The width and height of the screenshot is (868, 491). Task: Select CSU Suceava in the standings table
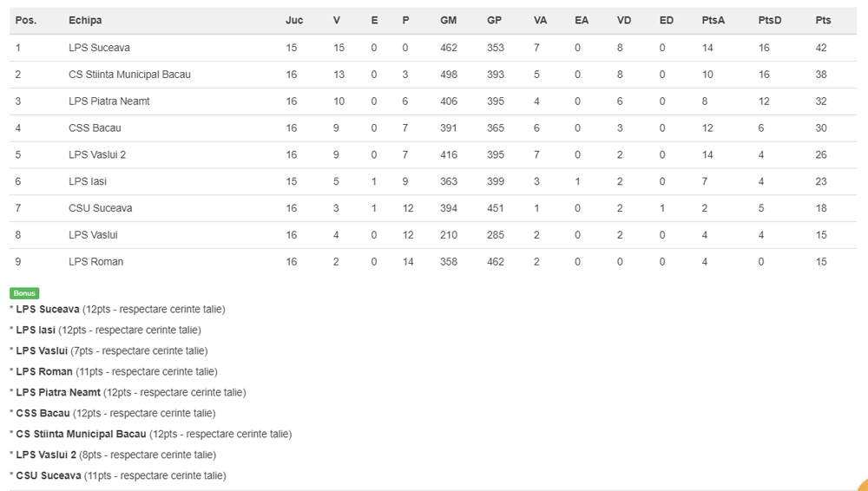100,209
